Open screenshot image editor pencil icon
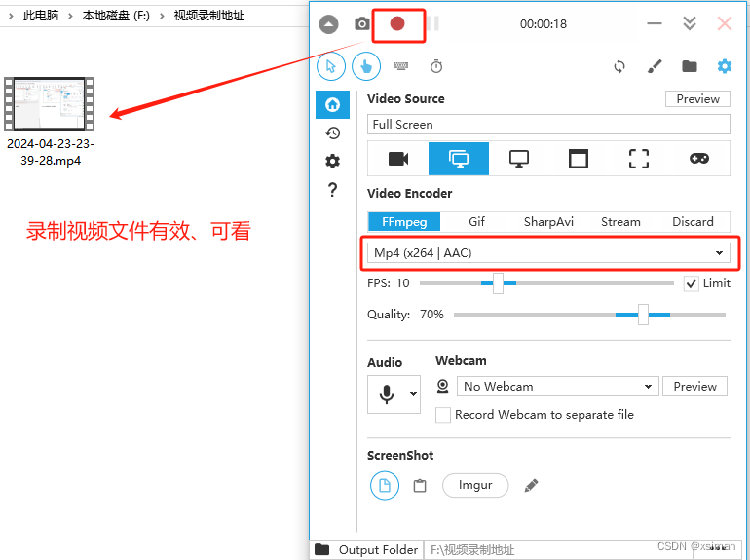The height and width of the screenshot is (560, 750). coord(531,485)
